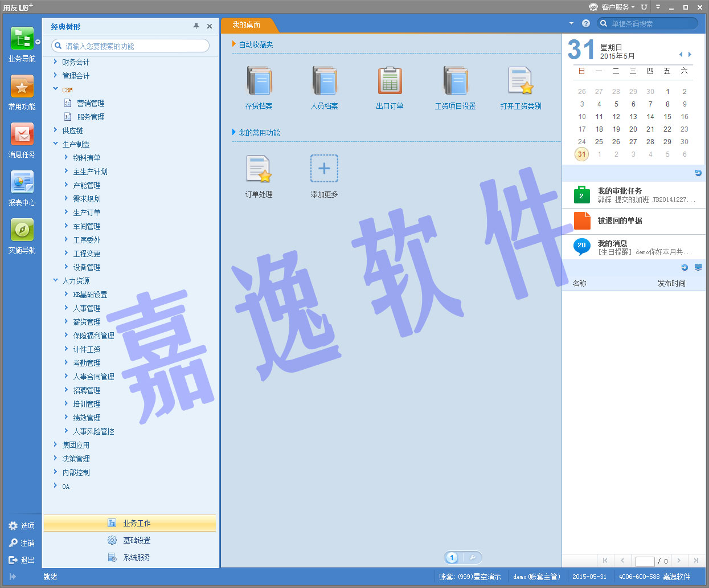Click the desktop settings wrench icon
Screen dimensions: 709x588
tap(473, 558)
